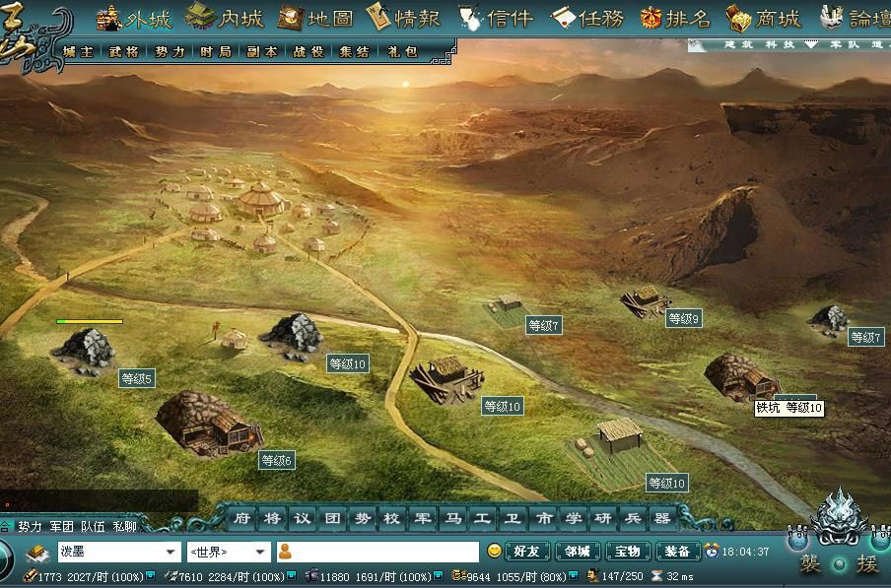Viewport: 891px width, 588px height.
Task: Click the 马 stable shortcut
Action: [452, 518]
